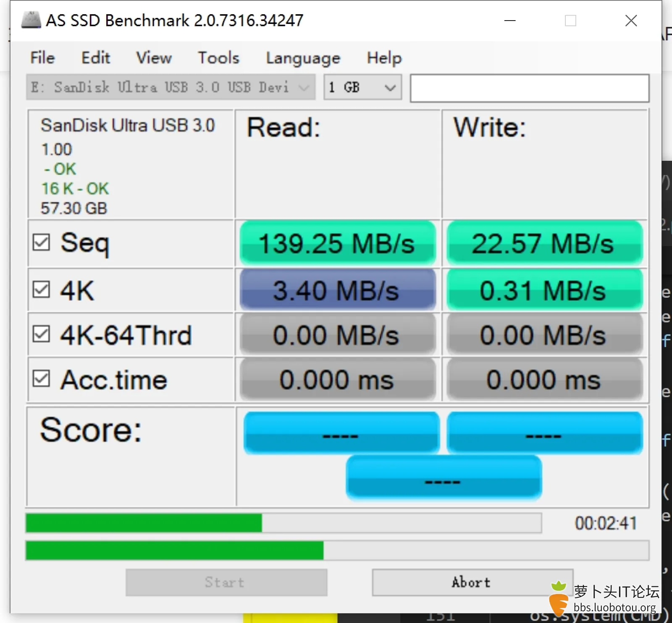The width and height of the screenshot is (672, 623).
Task: Click the empty text field beside size dropdown
Action: (x=530, y=88)
